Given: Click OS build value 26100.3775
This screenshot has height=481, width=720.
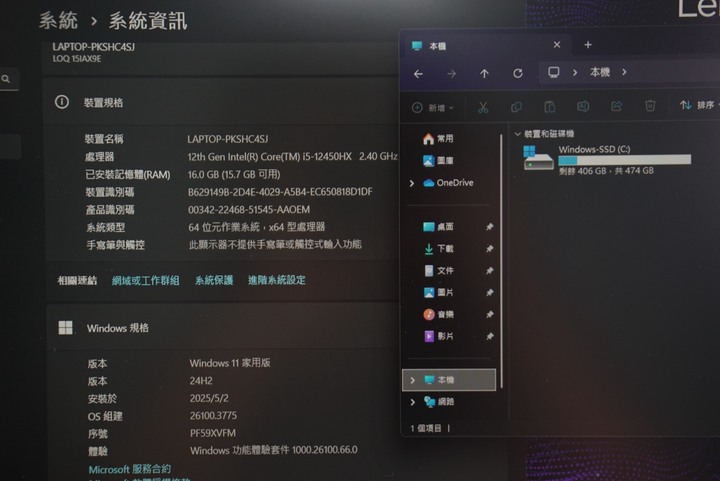Looking at the screenshot, I should pyautogui.click(x=214, y=415).
